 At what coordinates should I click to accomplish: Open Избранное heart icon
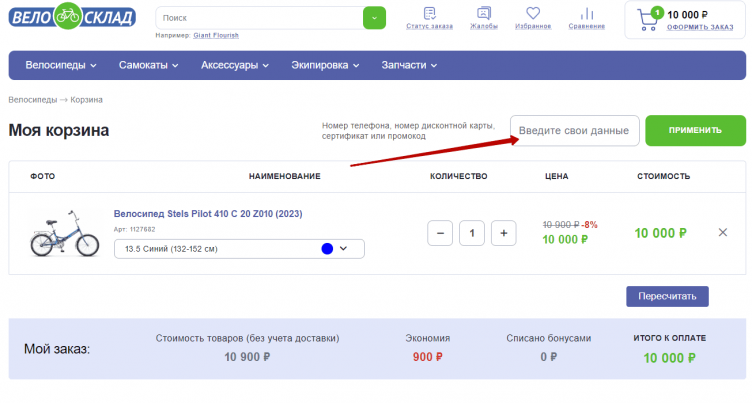pos(533,14)
